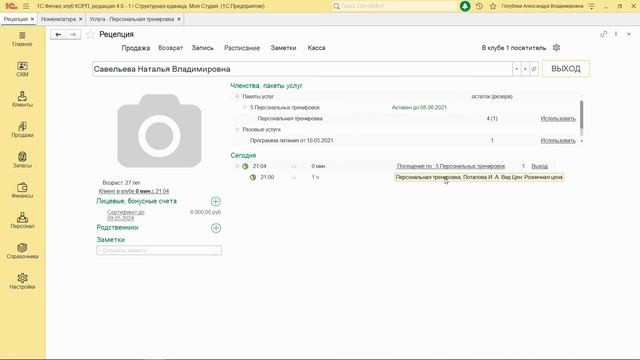Image resolution: width=640 pixels, height=360 pixels.
Task: Use the Программа питания service
Action: tap(558, 140)
